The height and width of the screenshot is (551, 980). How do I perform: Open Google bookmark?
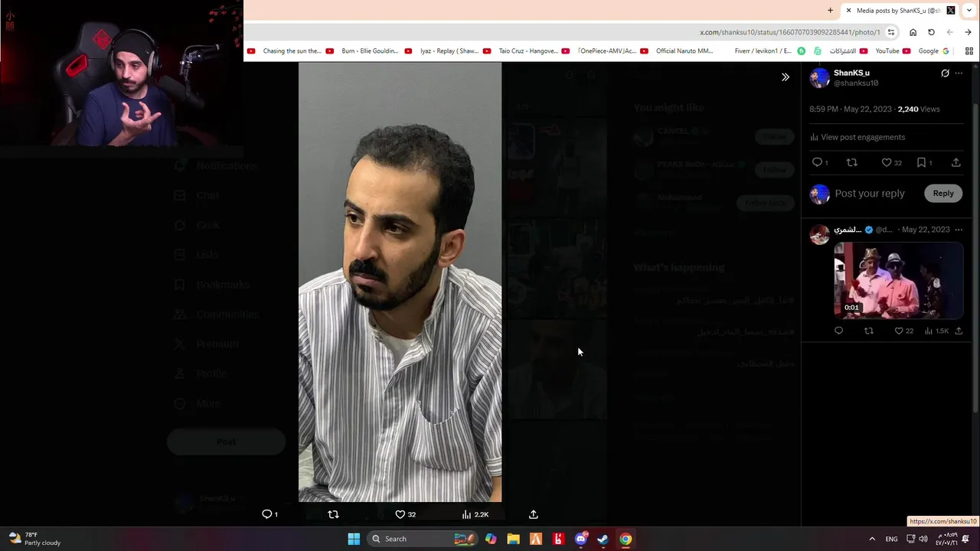click(x=933, y=51)
